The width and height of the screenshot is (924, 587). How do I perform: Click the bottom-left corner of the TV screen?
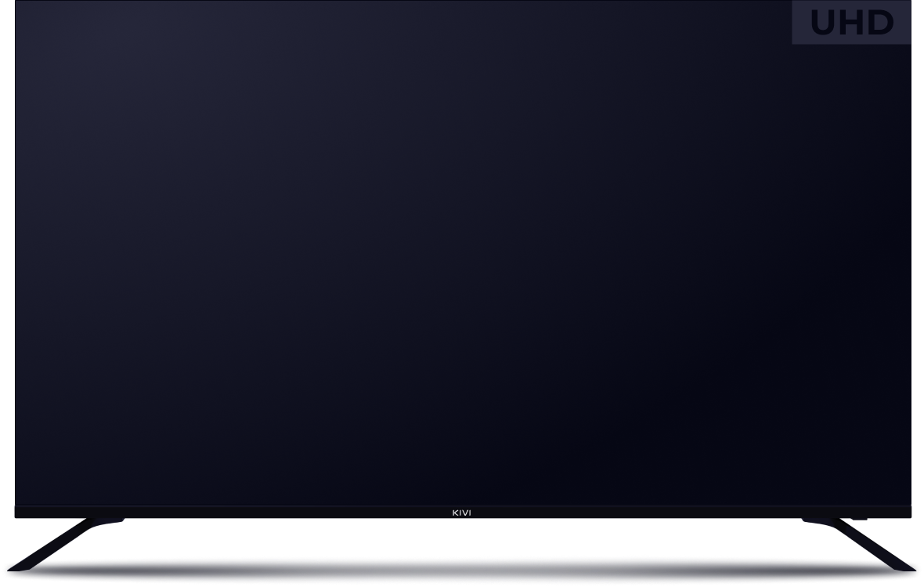click(x=17, y=503)
